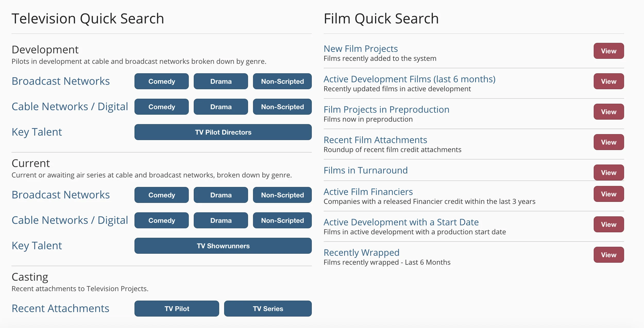Click Comedy under Development Broadcast Networks
Viewport: 644px width, 328px height.
[162, 81]
